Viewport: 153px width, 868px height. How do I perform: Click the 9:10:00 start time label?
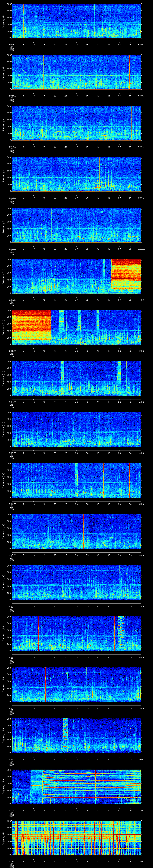point(12,810)
